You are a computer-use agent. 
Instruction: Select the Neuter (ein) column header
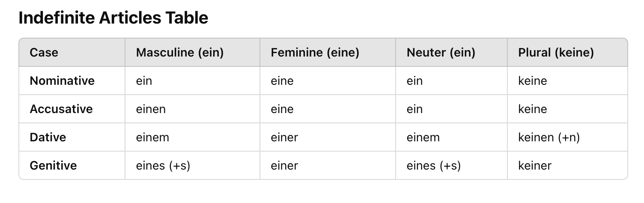click(441, 53)
